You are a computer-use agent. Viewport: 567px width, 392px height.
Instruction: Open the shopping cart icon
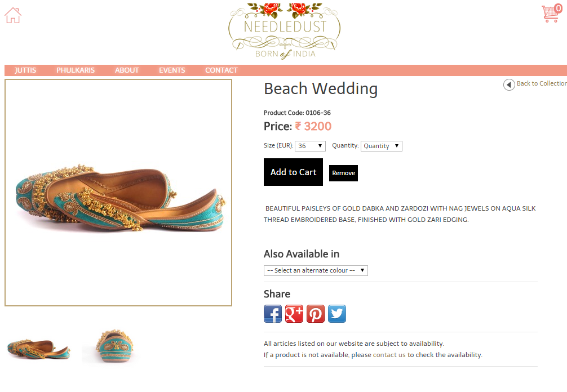[x=552, y=14]
